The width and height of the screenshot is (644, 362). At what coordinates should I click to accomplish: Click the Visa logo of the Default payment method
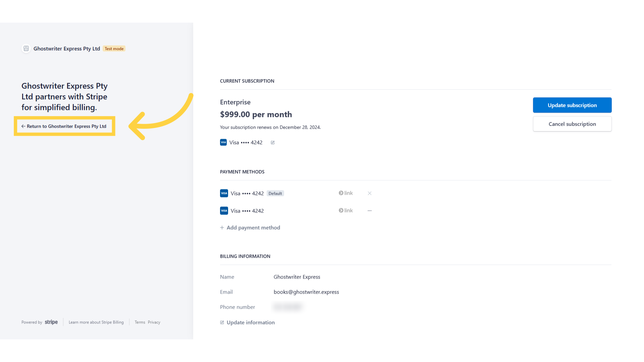pyautogui.click(x=224, y=193)
